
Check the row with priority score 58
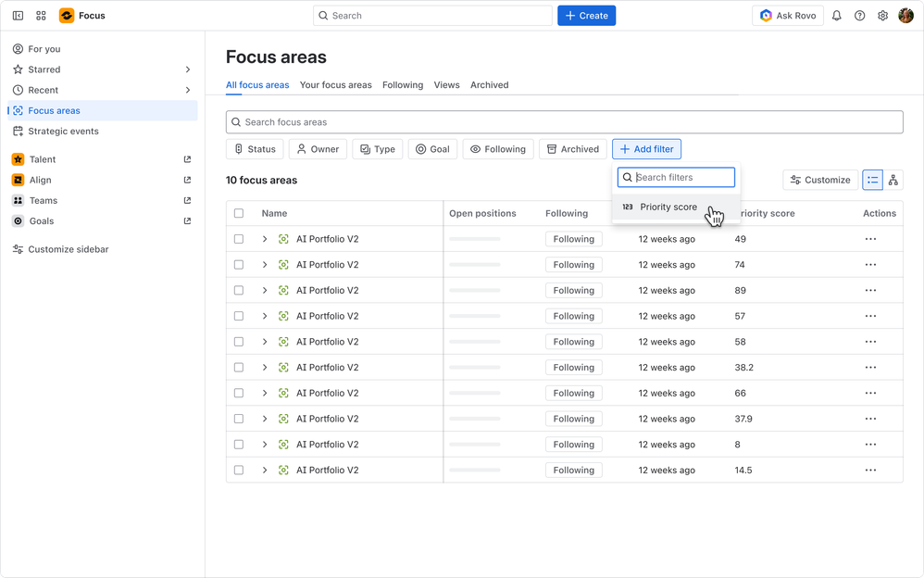(239, 342)
